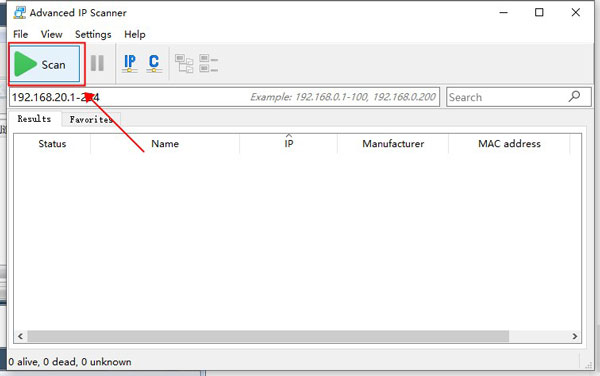Viewport: 600px width, 376px height.
Task: Sort by the MAC address column header
Action: [509, 144]
